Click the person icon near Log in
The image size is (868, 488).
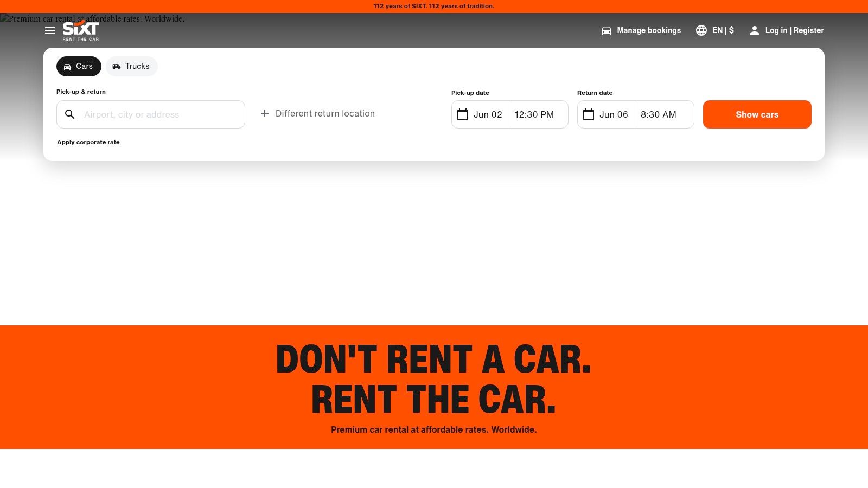coord(755,30)
